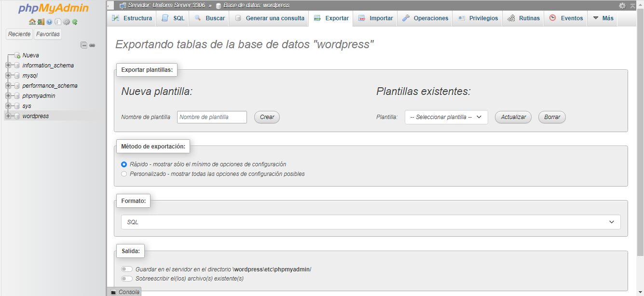This screenshot has height=296, width=644.
Task: Click the Nombre de plantilla input field
Action: tap(211, 117)
